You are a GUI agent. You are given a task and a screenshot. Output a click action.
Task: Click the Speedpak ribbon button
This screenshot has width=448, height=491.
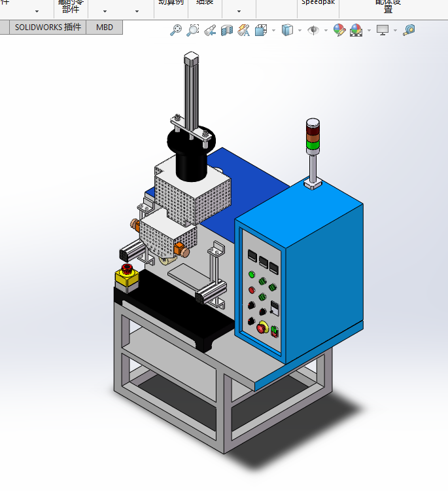(318, 3)
